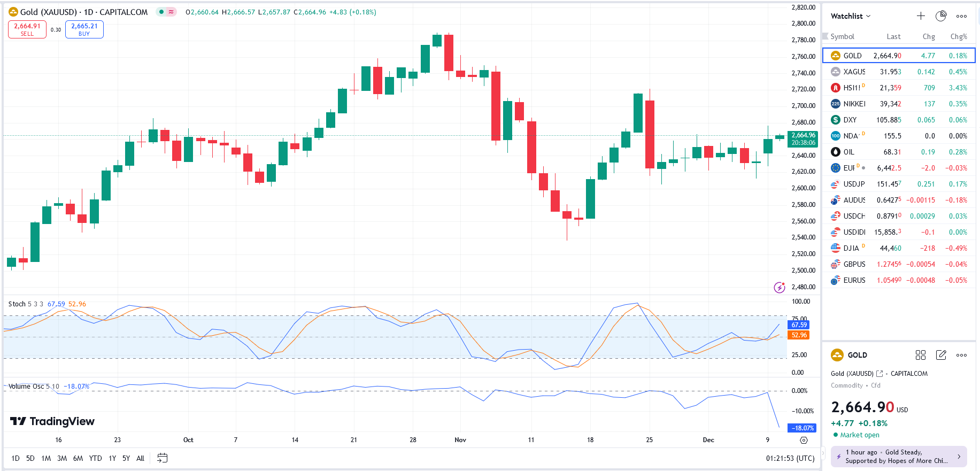
Task: Click the blue BUY price button
Action: [84, 29]
